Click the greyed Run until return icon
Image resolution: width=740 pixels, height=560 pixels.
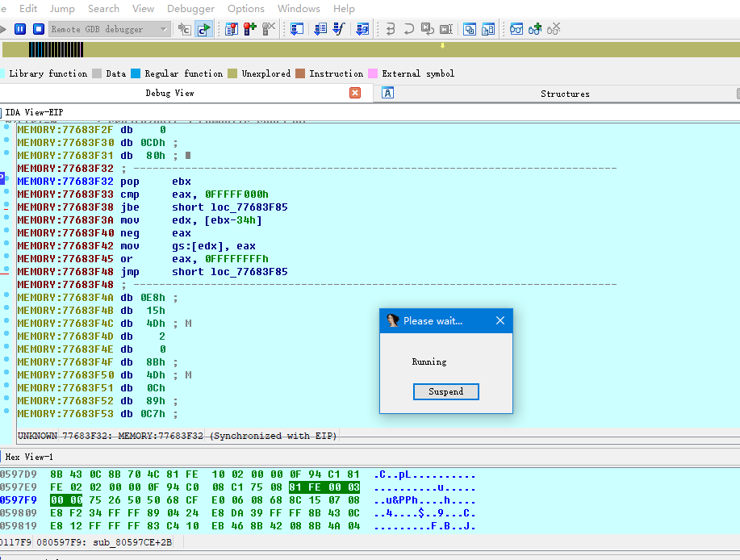(428, 29)
